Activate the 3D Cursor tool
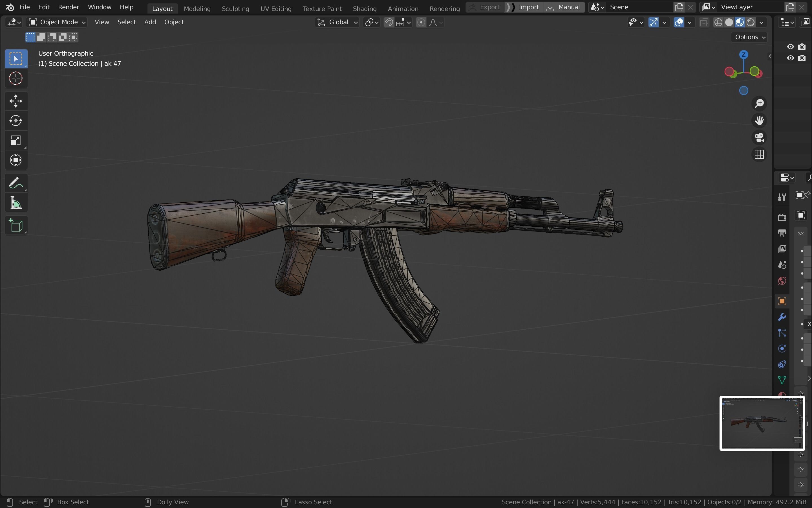The width and height of the screenshot is (812, 508). 16,79
